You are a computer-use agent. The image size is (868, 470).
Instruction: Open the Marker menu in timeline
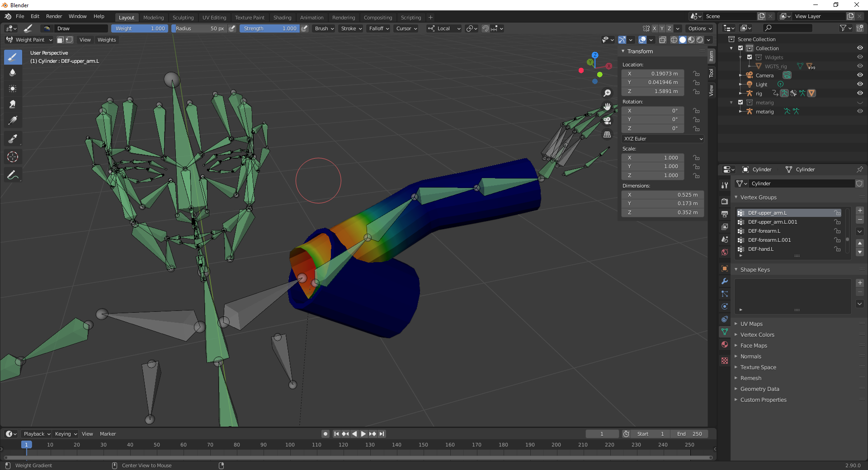coord(108,434)
